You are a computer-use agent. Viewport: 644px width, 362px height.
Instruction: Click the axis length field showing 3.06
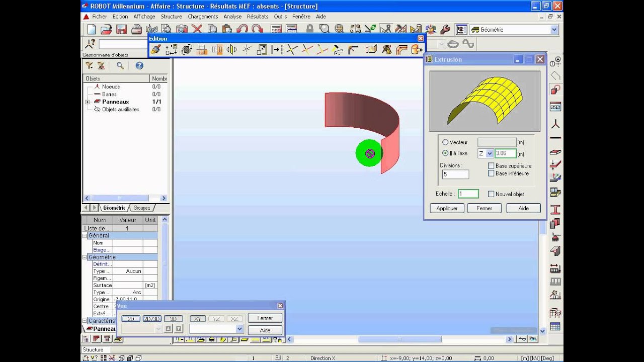(505, 153)
